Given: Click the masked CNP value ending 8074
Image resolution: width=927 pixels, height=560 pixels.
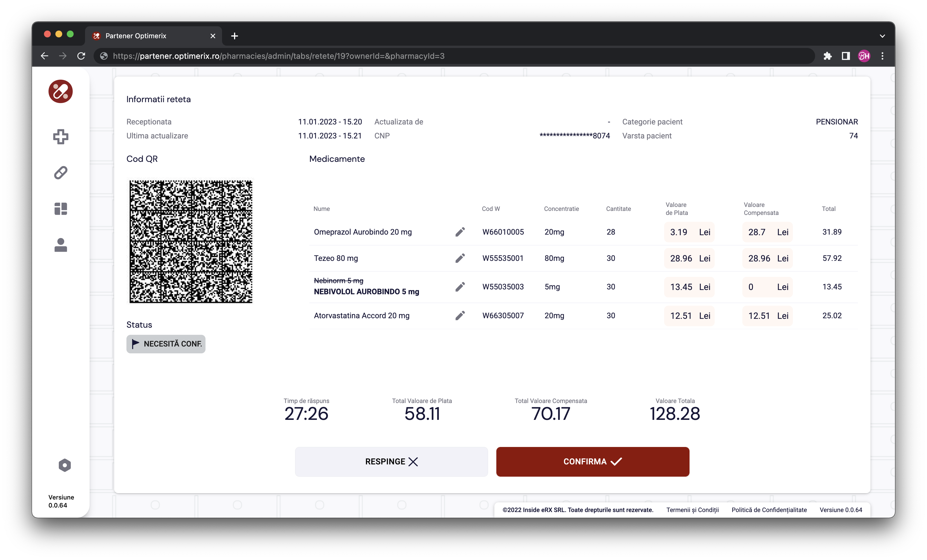Looking at the screenshot, I should coord(575,136).
